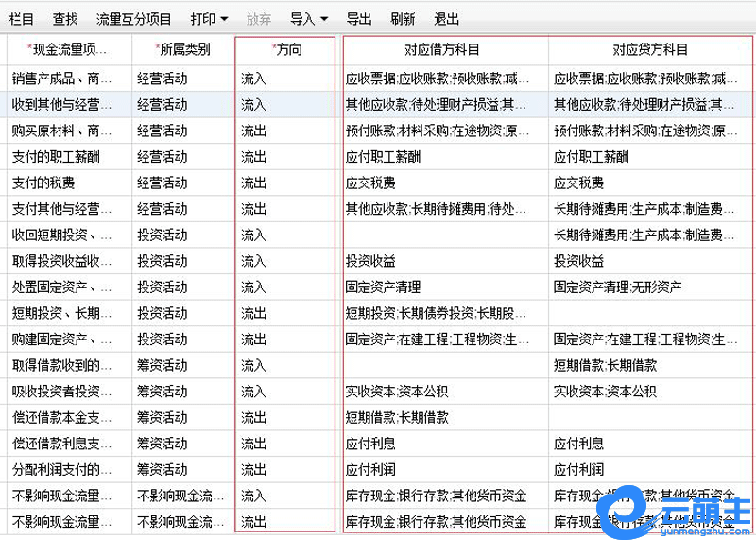
Task: Select the 现金流量项目 column header
Action: coord(66,49)
